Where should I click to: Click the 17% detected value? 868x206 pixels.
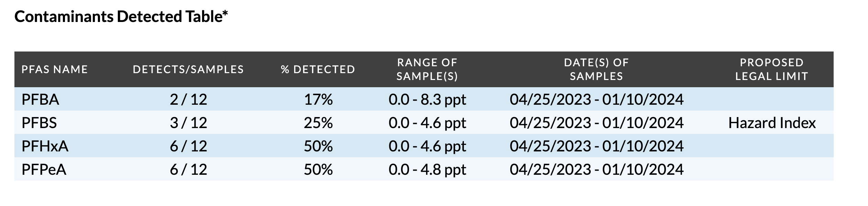pos(318,100)
